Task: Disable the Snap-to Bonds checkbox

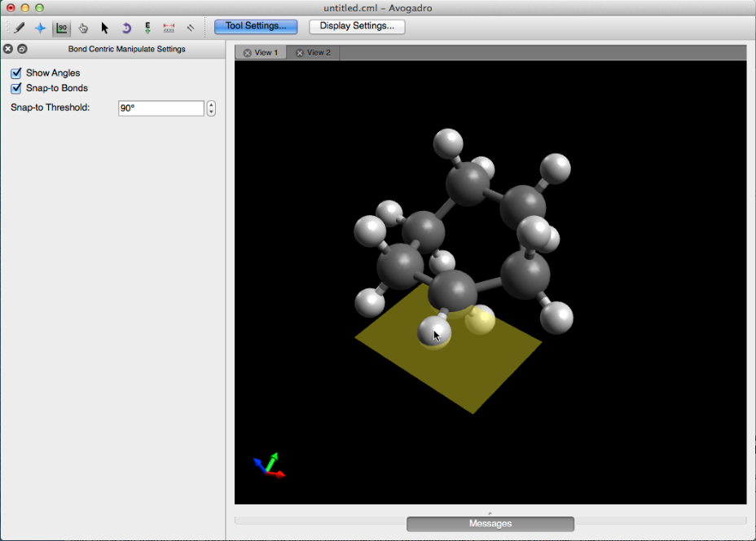Action: (x=16, y=88)
